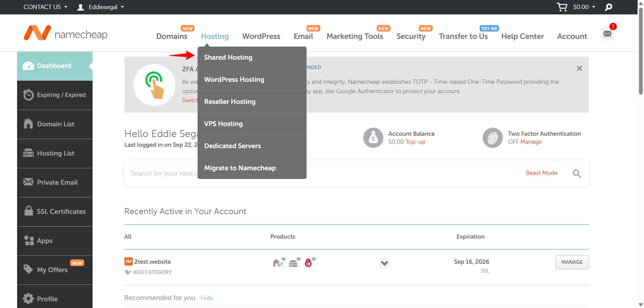This screenshot has height=308, width=644.
Task: Click the MANAGE button for 2test.website
Action: click(x=572, y=262)
